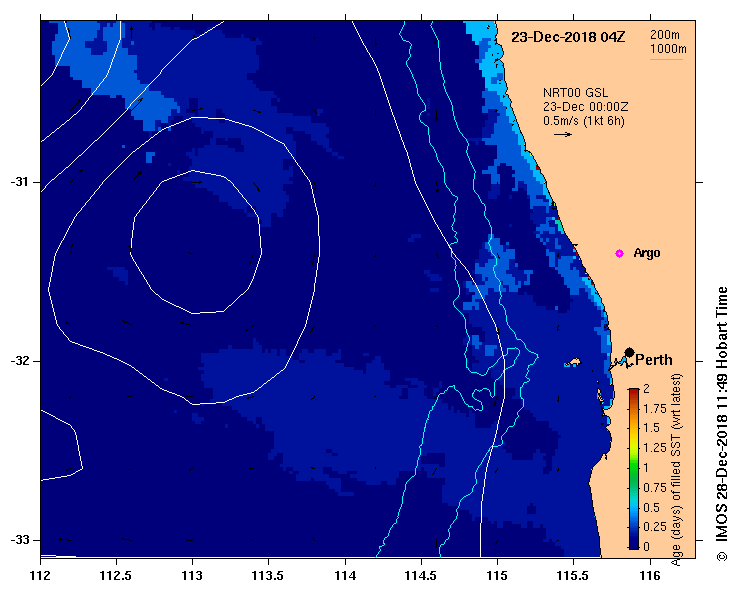Click the 0.5m/s reference velocity arrow
Image resolution: width=739 pixels, height=592 pixels.
click(563, 135)
